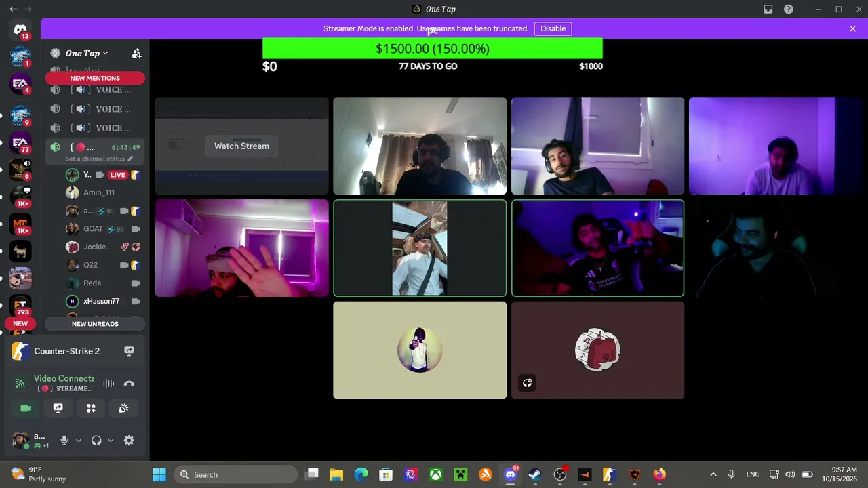Open Steam from the taskbar

[x=535, y=474]
